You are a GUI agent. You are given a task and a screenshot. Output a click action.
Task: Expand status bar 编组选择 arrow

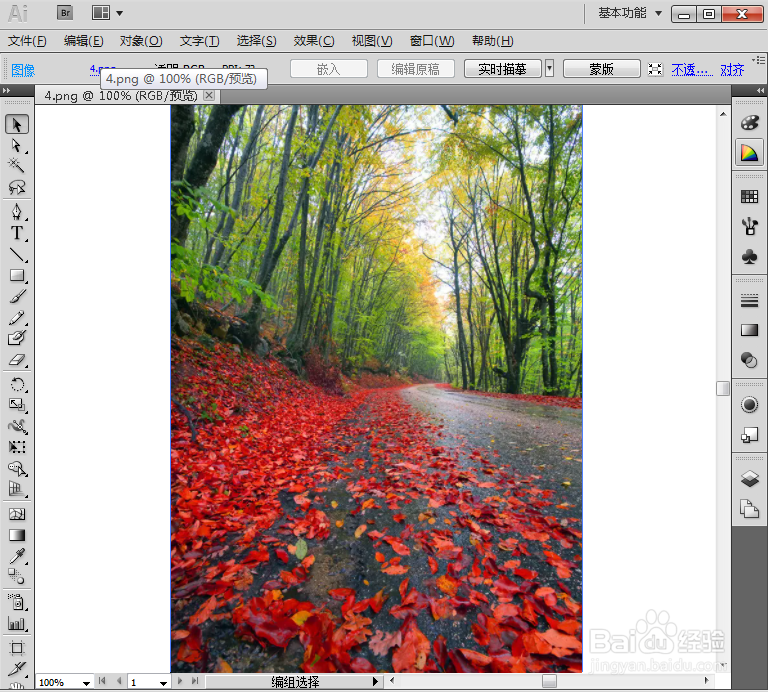(375, 681)
